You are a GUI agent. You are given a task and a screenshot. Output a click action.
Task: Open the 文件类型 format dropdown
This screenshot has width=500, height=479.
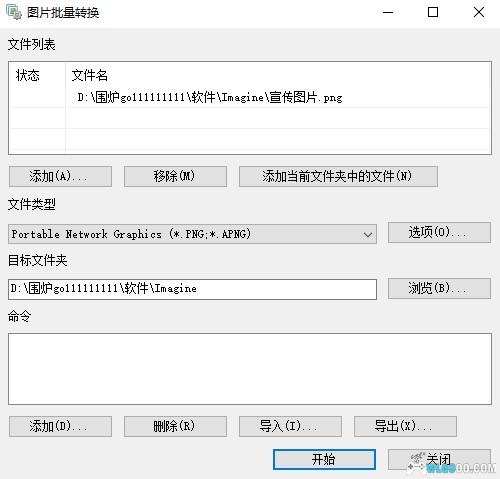click(192, 234)
